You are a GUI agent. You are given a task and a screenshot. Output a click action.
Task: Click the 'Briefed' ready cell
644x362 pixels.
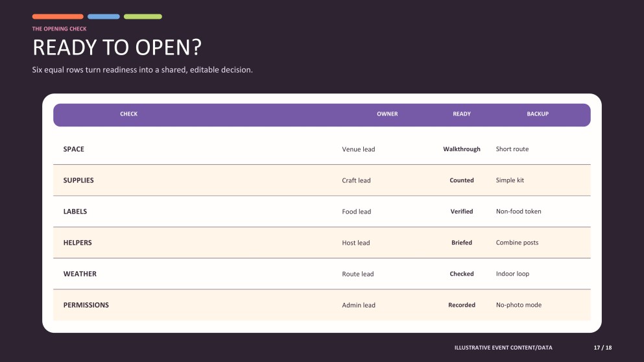pos(462,243)
